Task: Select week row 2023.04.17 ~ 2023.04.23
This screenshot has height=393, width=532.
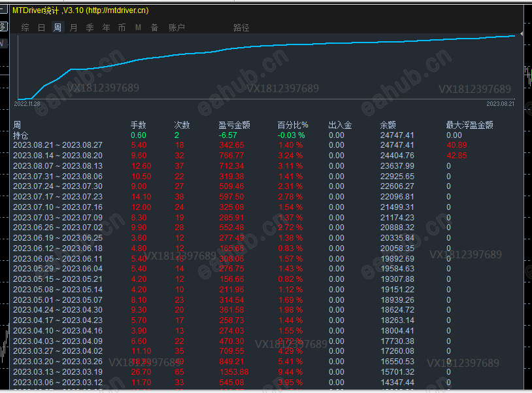Action: tap(58, 320)
